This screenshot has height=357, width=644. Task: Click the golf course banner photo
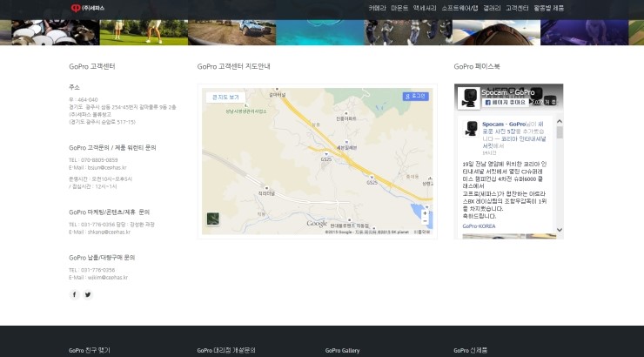[144, 32]
